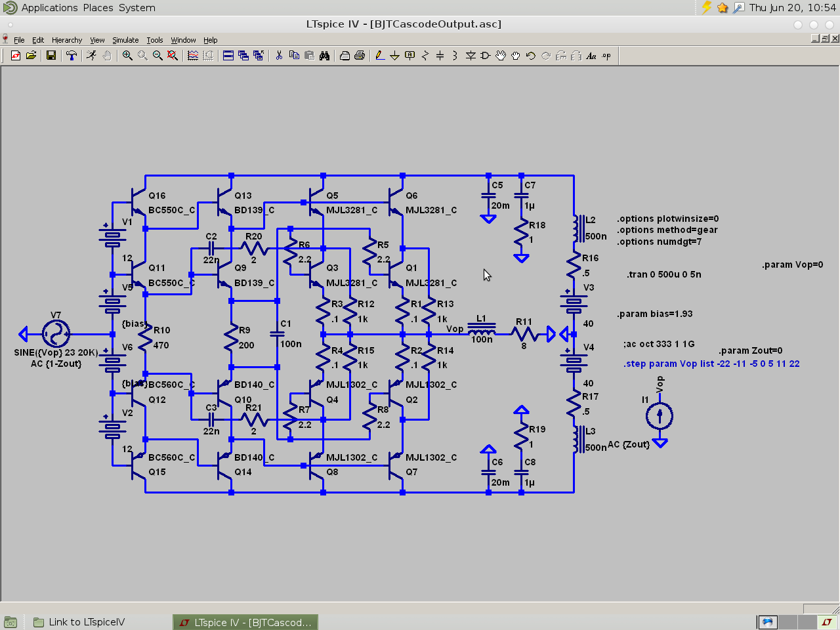Place a Capacitor from toolbar
Viewport: 840px width, 630px height.
tap(440, 56)
